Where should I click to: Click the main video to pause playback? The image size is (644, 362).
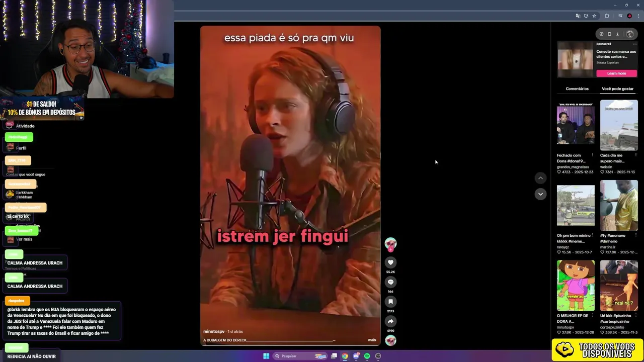[290, 186]
